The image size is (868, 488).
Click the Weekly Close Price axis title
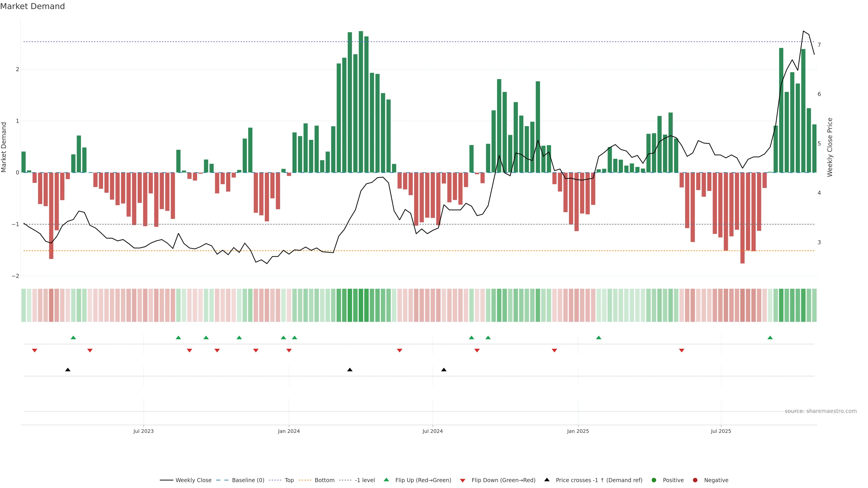[x=830, y=147]
